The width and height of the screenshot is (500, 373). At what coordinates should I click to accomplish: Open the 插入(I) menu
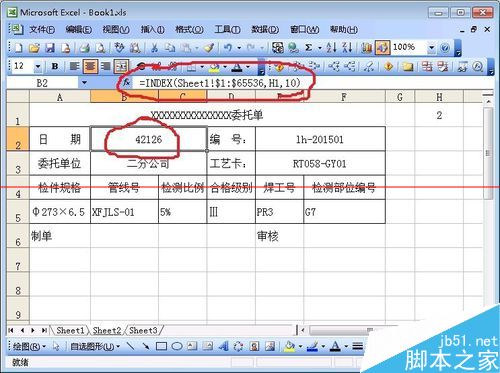(x=152, y=30)
